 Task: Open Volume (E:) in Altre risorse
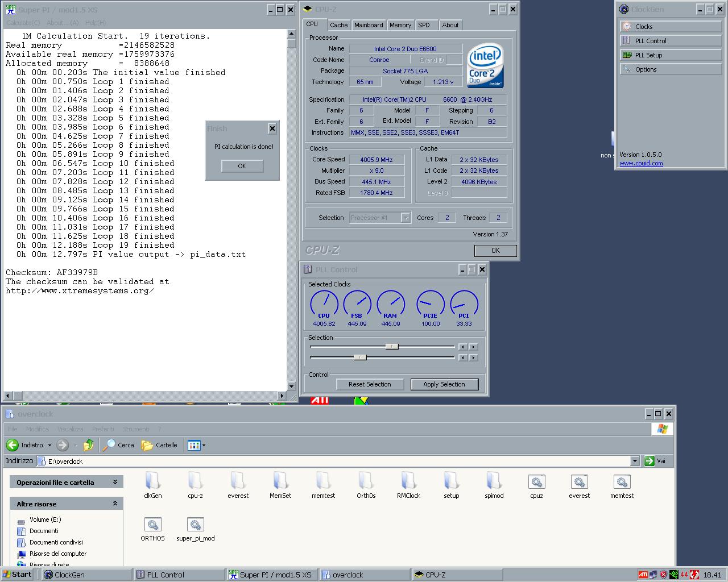45,519
